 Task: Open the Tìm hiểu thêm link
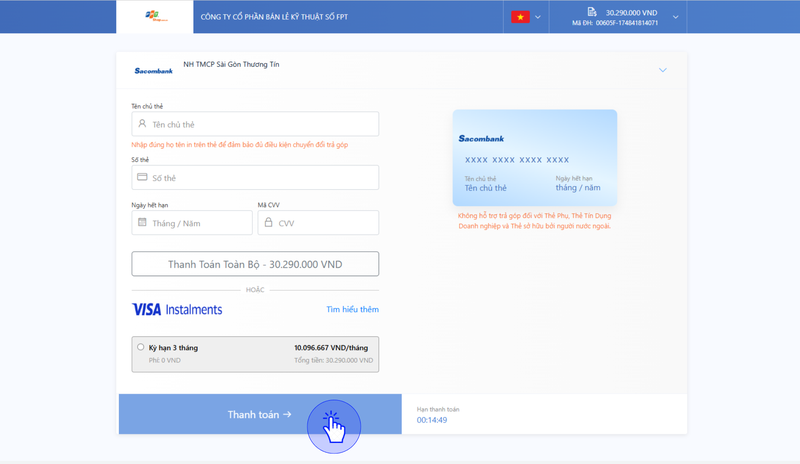[x=353, y=309]
